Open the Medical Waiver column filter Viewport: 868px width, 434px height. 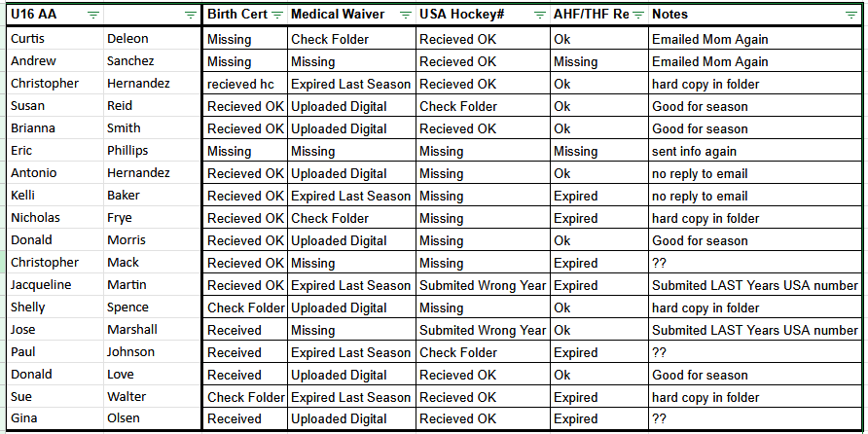coord(404,15)
